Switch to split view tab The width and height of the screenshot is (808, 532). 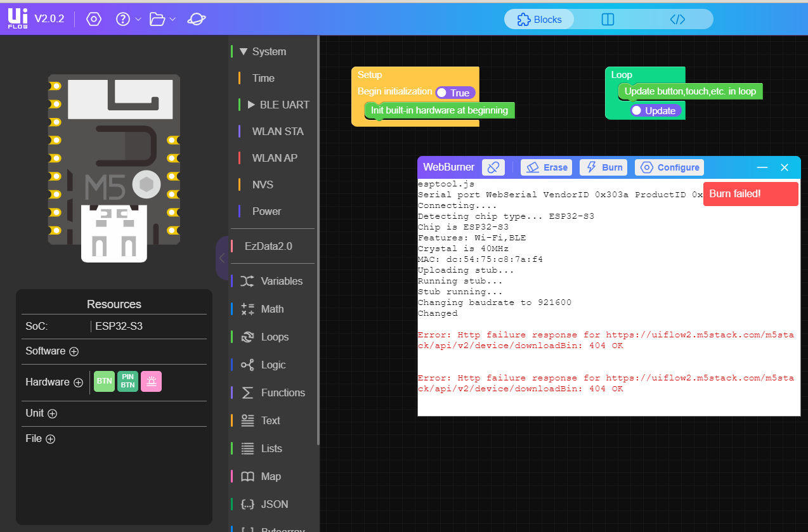click(608, 20)
